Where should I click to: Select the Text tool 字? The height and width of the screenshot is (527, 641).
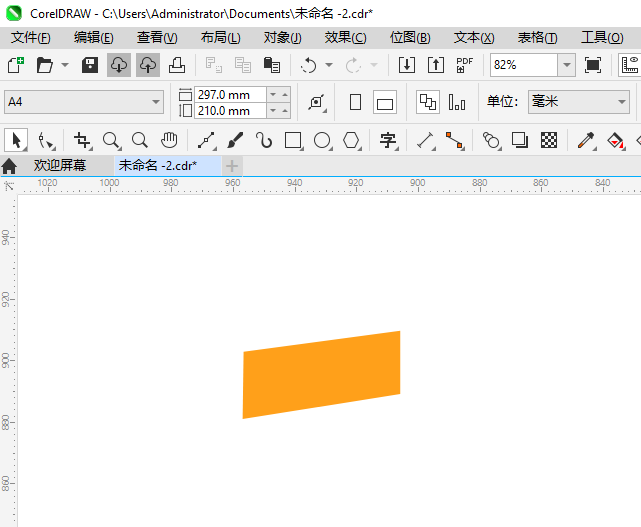[388, 140]
